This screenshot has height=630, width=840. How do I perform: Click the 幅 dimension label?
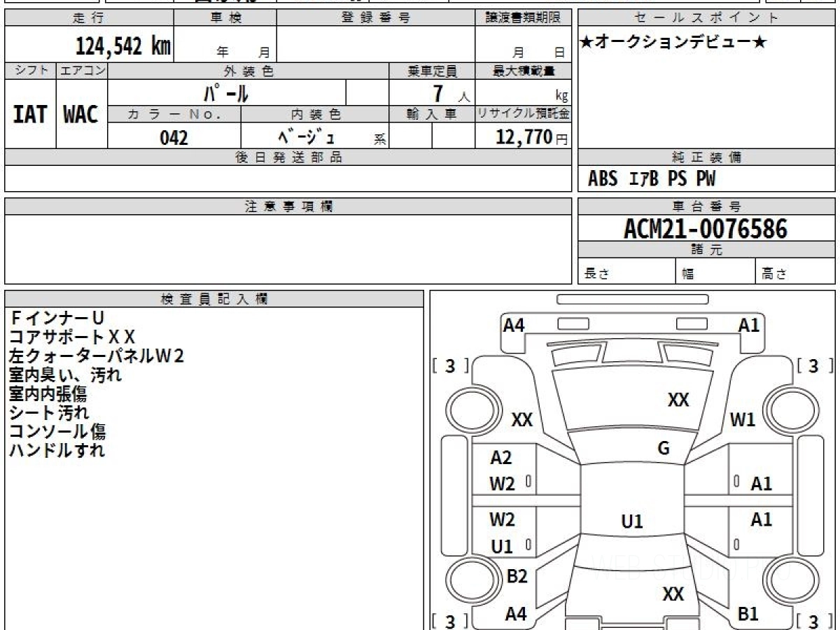(x=688, y=274)
